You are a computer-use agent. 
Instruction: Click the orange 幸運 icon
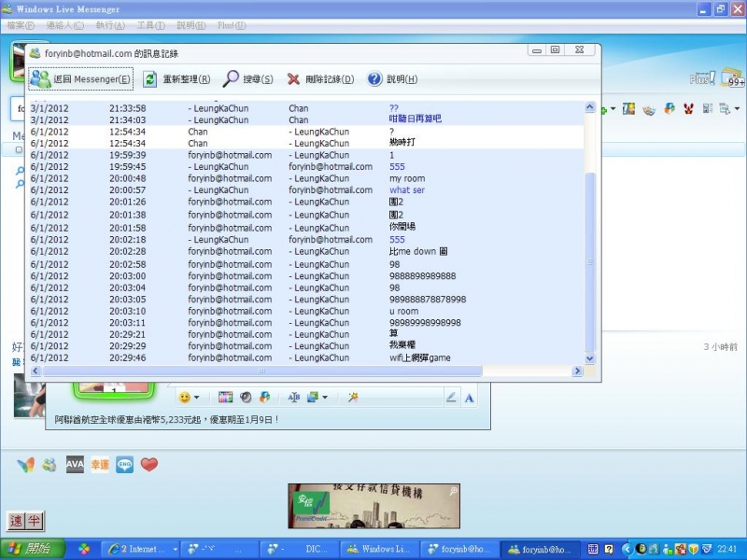pyautogui.click(x=100, y=464)
